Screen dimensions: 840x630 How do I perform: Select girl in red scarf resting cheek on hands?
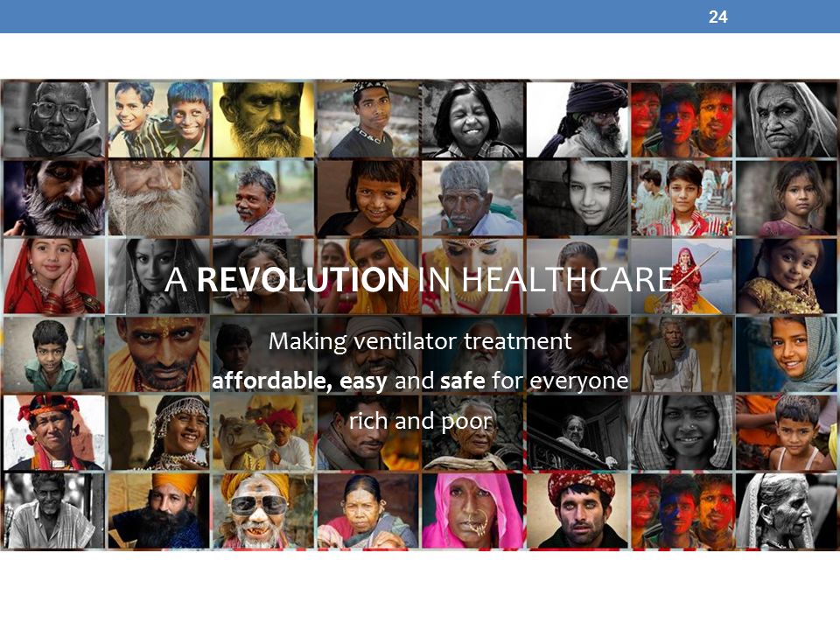click(x=53, y=276)
